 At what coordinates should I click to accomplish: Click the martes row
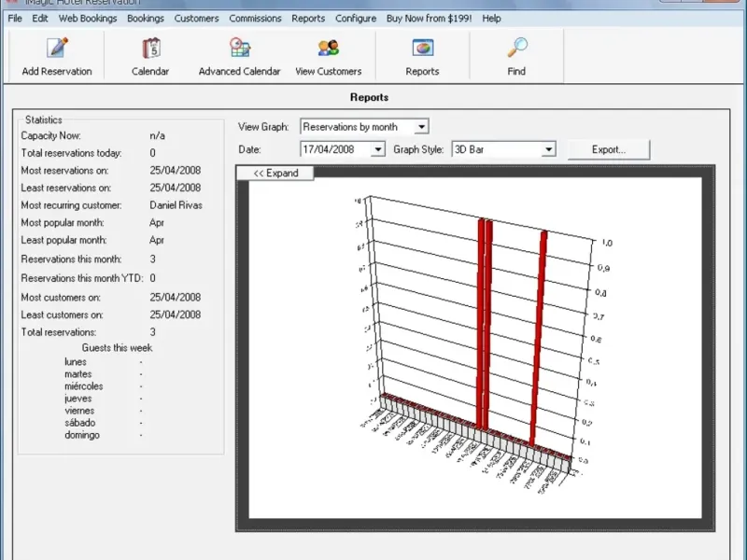tap(104, 374)
